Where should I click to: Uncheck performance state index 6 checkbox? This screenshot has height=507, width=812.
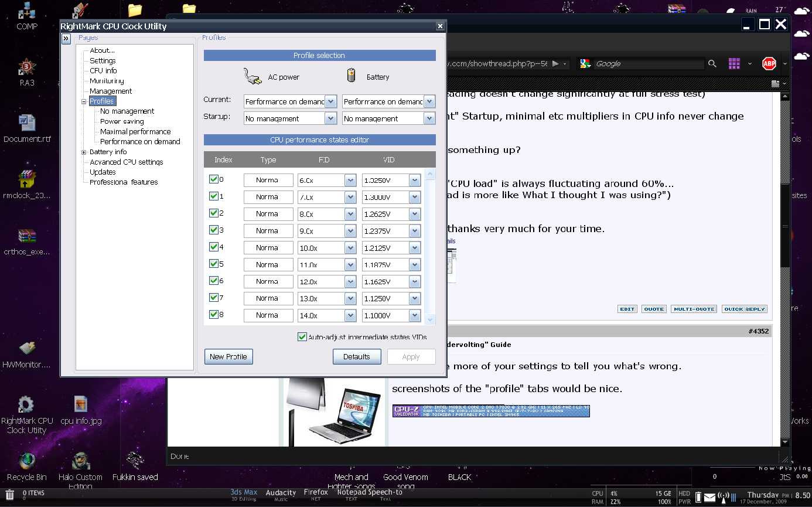[x=214, y=281]
